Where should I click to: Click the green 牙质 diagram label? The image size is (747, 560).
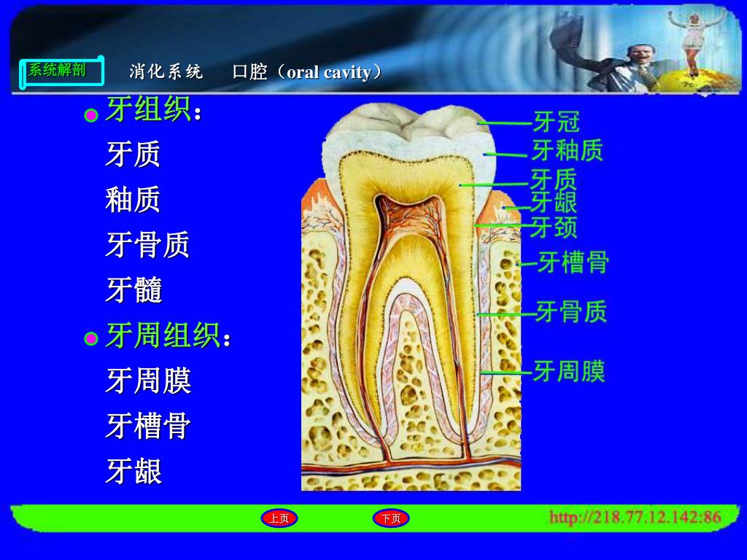point(554,180)
